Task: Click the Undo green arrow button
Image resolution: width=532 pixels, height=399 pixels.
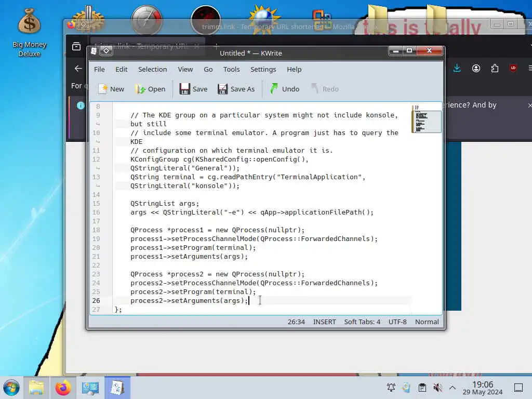Action: pos(285,89)
